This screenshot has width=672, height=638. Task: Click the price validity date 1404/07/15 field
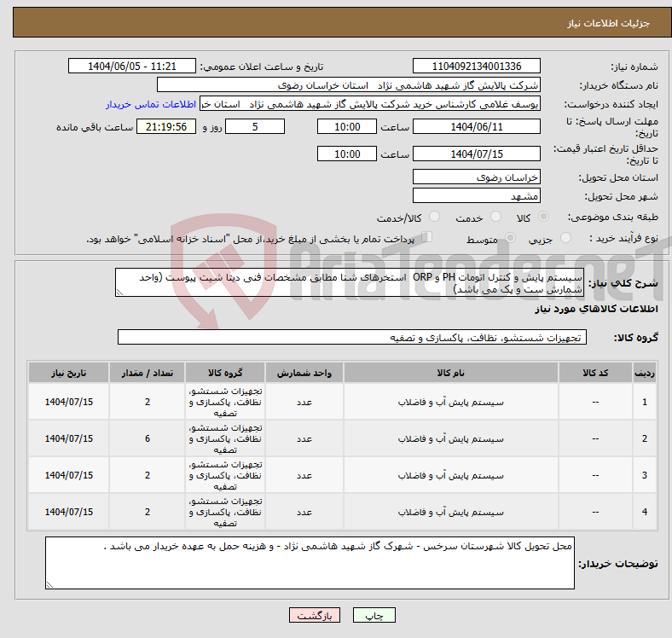click(476, 154)
